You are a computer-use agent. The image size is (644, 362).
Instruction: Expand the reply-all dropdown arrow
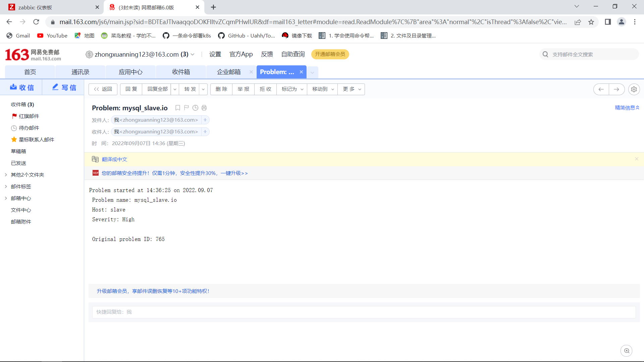click(x=175, y=89)
